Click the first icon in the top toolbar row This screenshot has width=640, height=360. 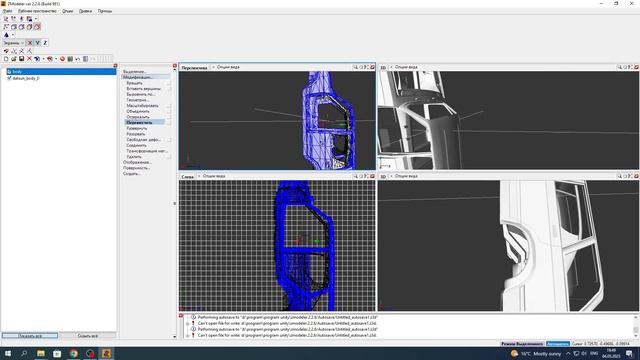click(x=6, y=19)
